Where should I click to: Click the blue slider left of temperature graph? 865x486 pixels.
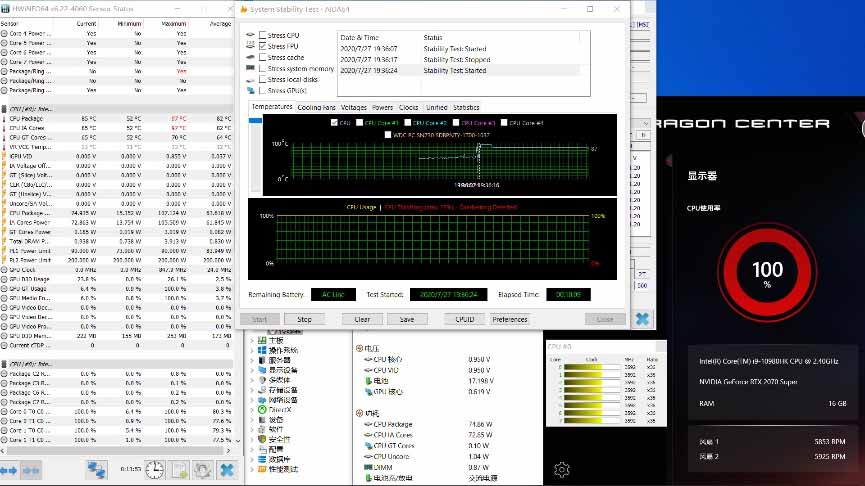(255, 120)
